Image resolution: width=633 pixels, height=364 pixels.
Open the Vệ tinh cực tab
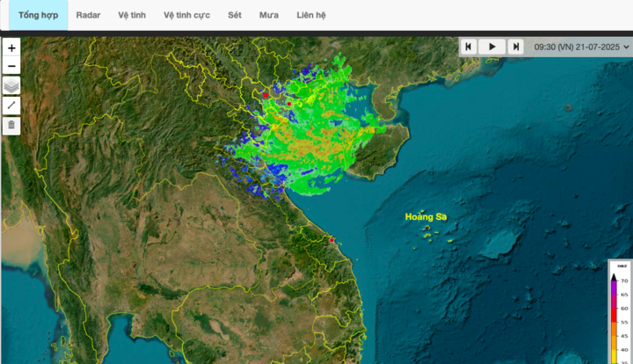click(x=186, y=15)
